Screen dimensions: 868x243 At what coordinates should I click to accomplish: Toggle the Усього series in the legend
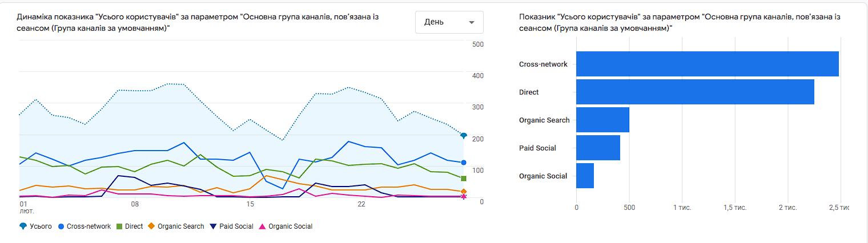tap(35, 226)
